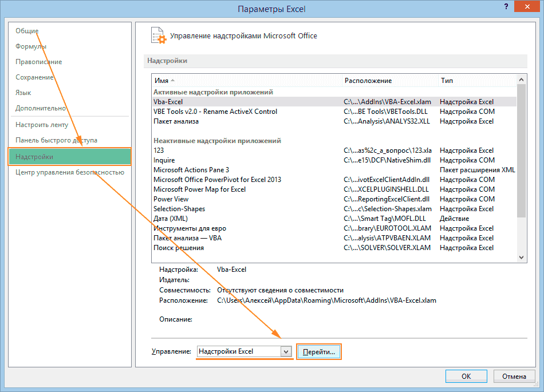The height and width of the screenshot is (392, 544).
Task: Click the Help question mark icon
Action: tap(506, 7)
